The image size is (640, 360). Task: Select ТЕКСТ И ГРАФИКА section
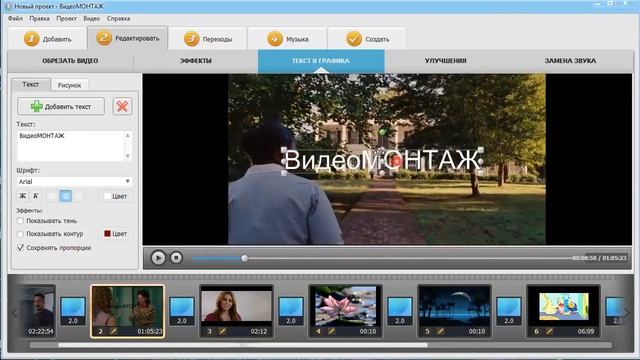point(321,61)
